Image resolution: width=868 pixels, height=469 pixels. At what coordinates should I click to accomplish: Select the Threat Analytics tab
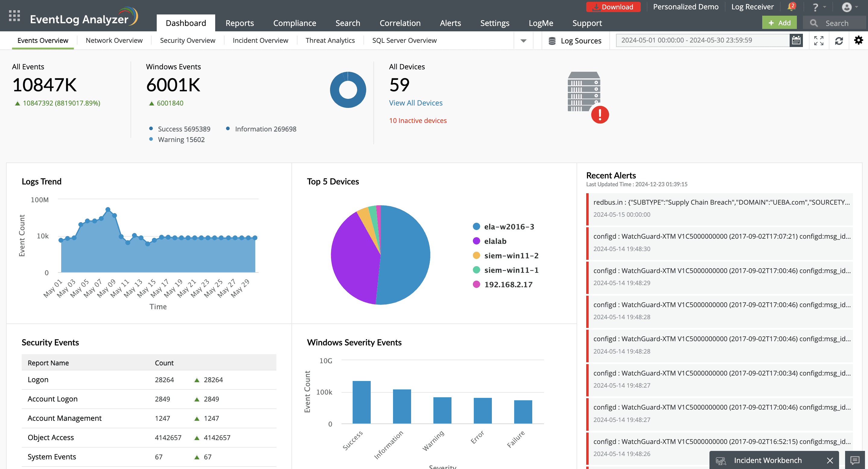[x=330, y=40]
